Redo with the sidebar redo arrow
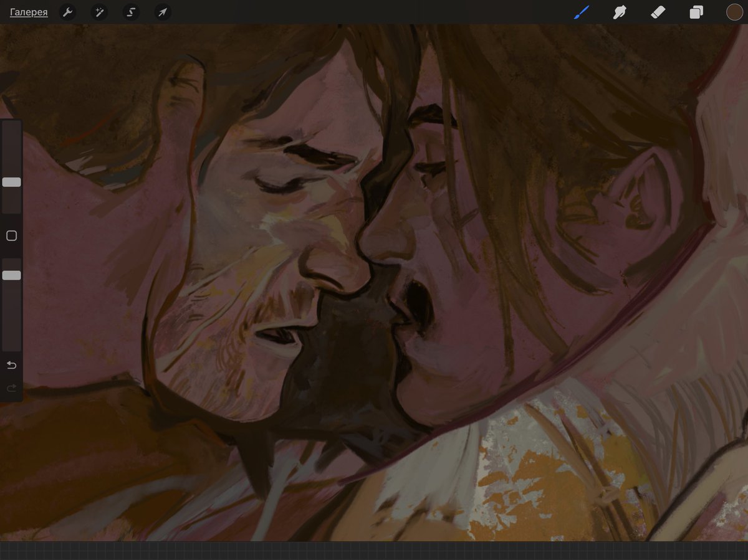This screenshot has width=748, height=560. pyautogui.click(x=11, y=388)
